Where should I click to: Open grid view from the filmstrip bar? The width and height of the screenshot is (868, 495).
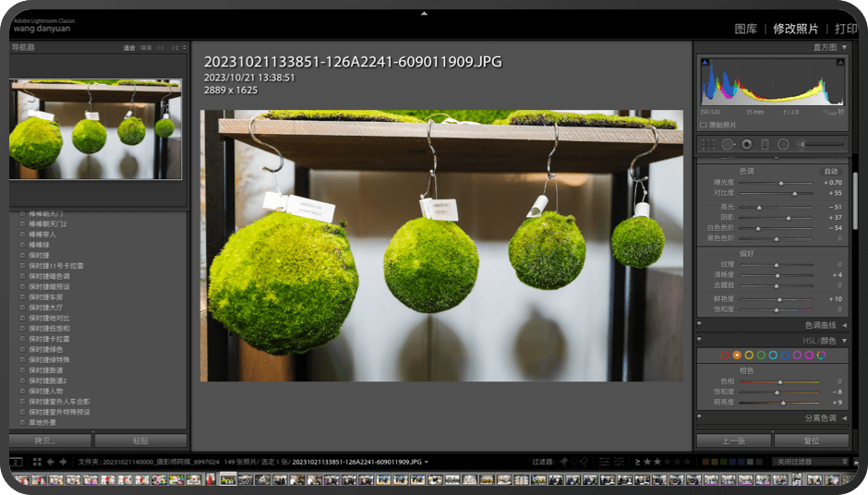click(x=37, y=462)
